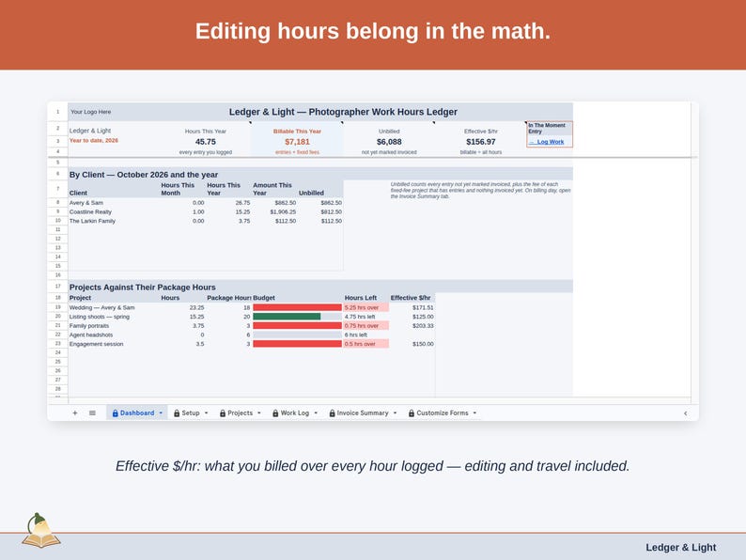Click the Billable This Year value $7,181
Screen dimensions: 746x560
click(x=297, y=142)
